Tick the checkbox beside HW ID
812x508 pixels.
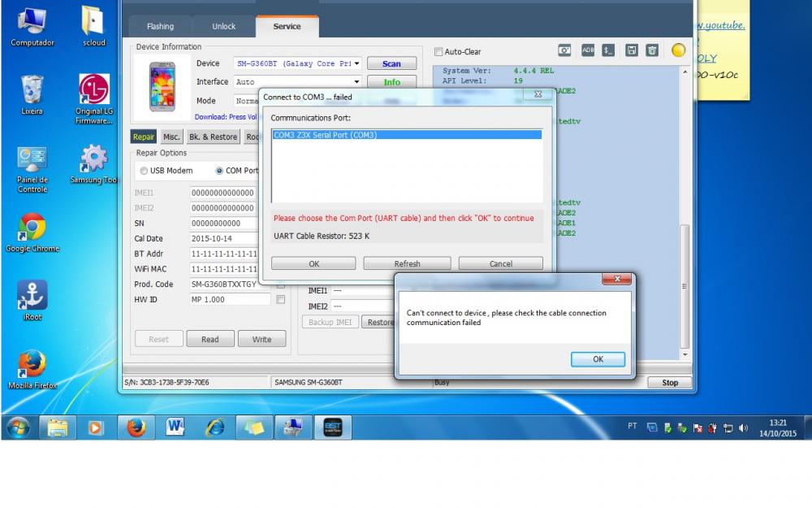(x=281, y=300)
